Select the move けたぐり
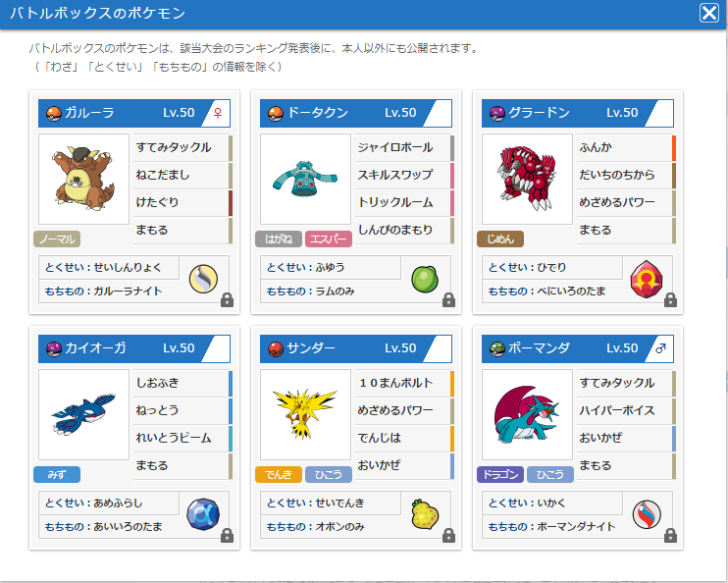The image size is (728, 583). [x=182, y=202]
